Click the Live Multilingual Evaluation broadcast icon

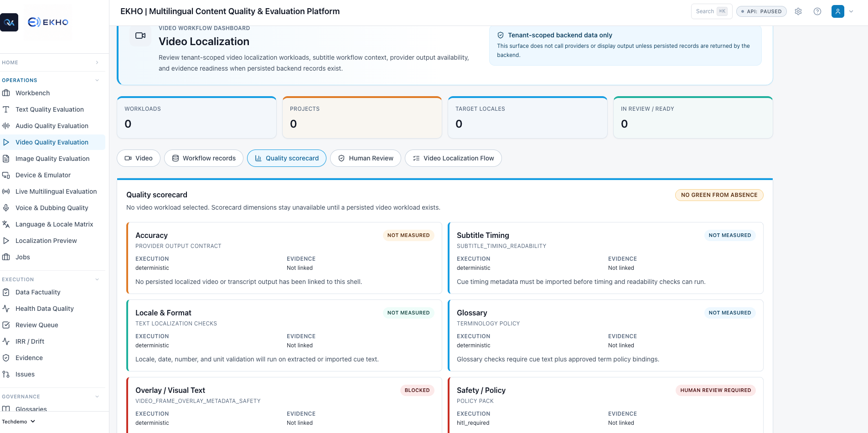tap(6, 191)
